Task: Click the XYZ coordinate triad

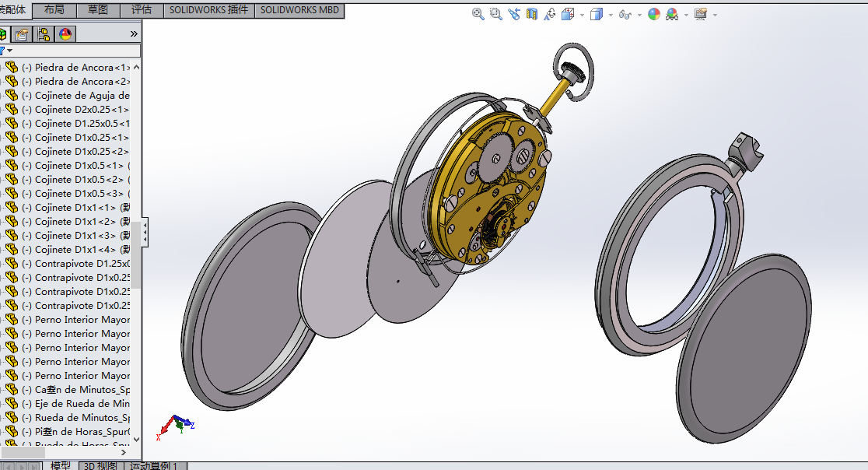Action: 176,426
